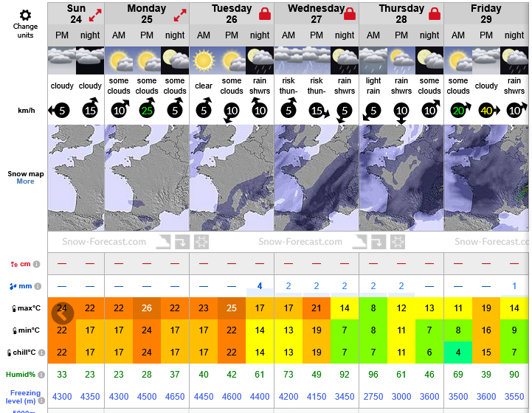
Task: Expand Monday 25 with red arrows icon
Action: pos(180,15)
